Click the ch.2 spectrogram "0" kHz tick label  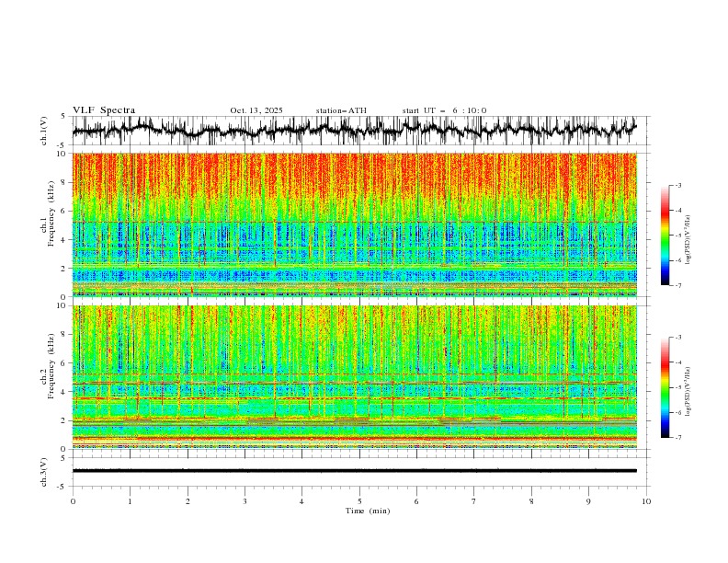tap(63, 449)
